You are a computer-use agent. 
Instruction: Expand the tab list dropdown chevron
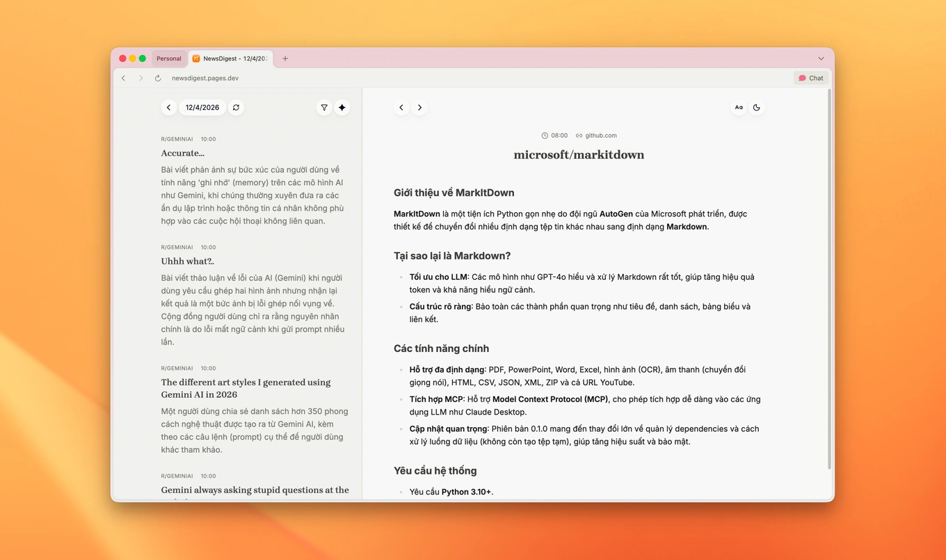tap(821, 58)
